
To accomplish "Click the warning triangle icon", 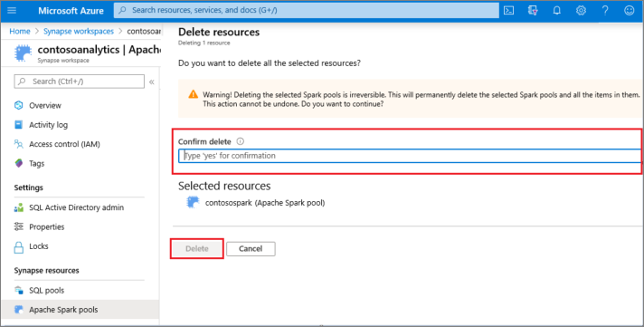I will (193, 94).
